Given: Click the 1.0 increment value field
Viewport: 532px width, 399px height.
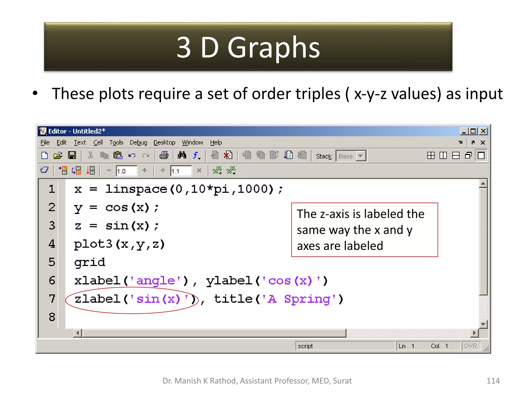Looking at the screenshot, I should 127,171.
